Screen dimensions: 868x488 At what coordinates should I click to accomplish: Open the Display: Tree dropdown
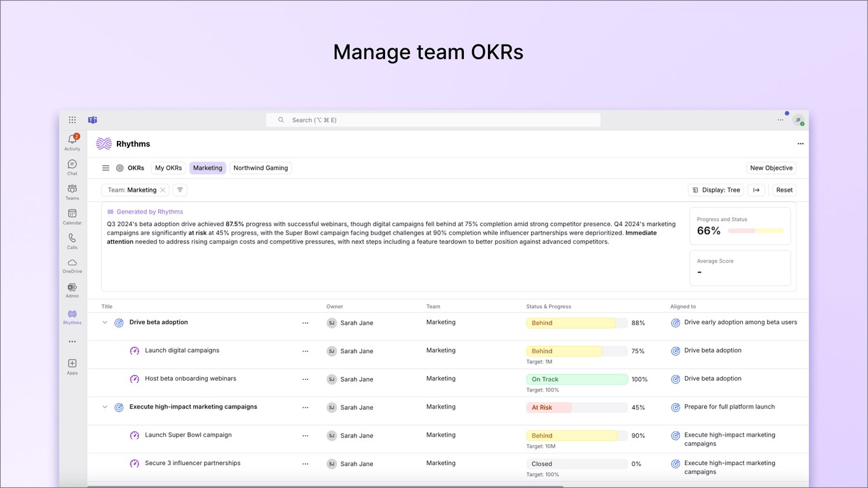pyautogui.click(x=716, y=190)
